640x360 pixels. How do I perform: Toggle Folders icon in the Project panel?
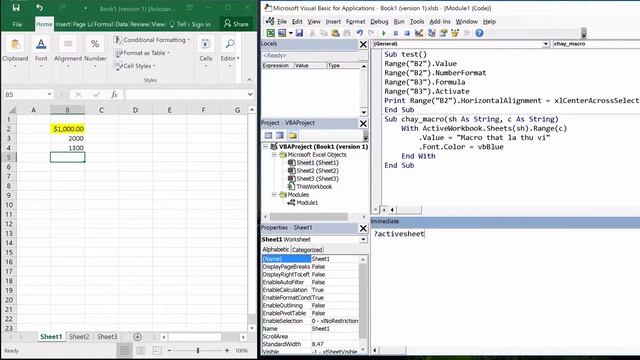point(293,136)
